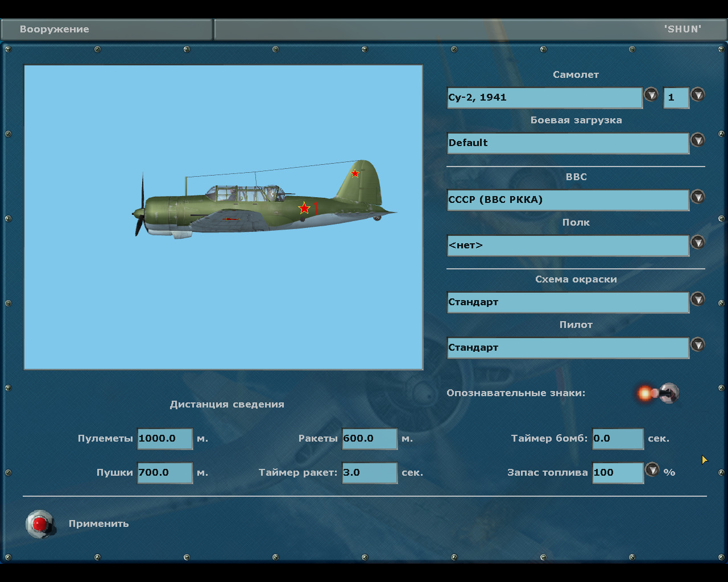Click the Запас топлива value field

pos(618,473)
